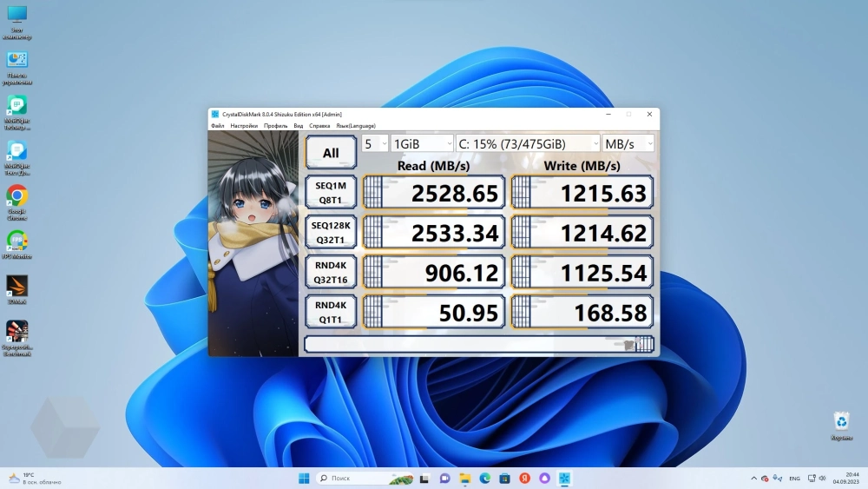Image resolution: width=868 pixels, height=489 pixels.
Task: Open the Control Panel desktop icon
Action: (16, 61)
